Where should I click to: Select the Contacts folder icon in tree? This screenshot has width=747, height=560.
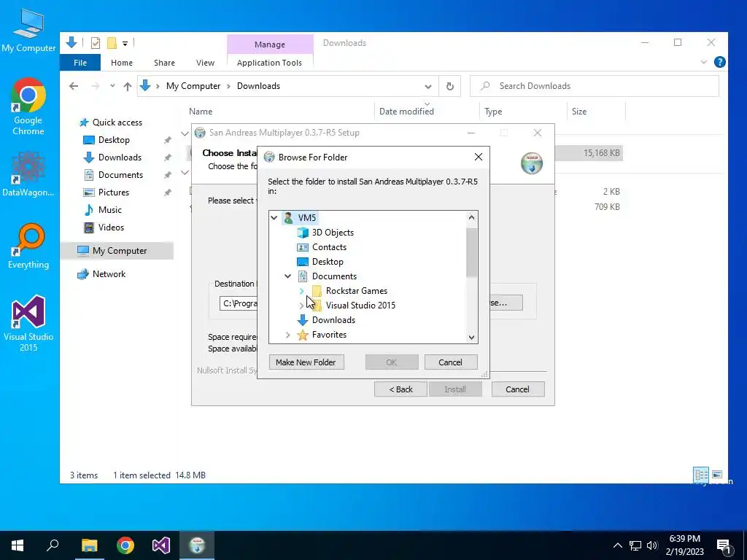tap(303, 247)
